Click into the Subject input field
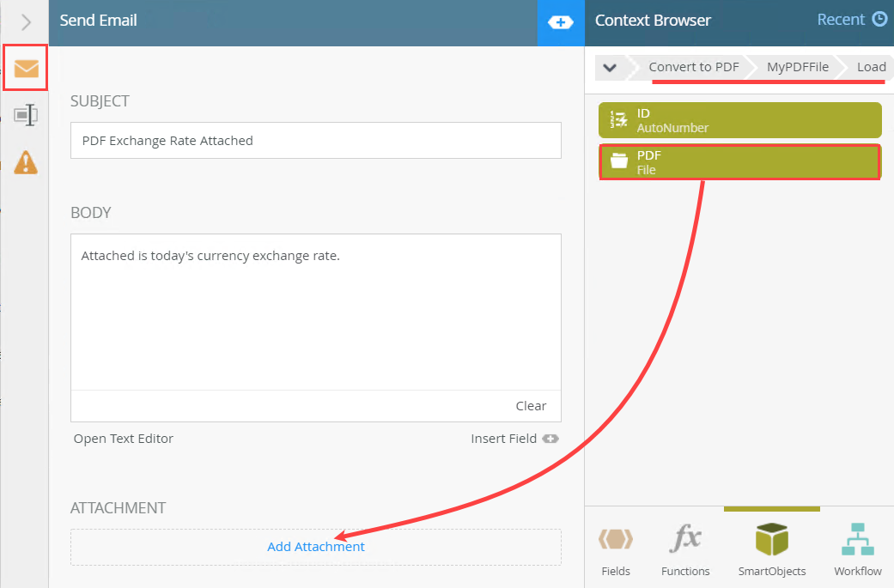Viewport: 894px width, 588px height. click(x=316, y=141)
